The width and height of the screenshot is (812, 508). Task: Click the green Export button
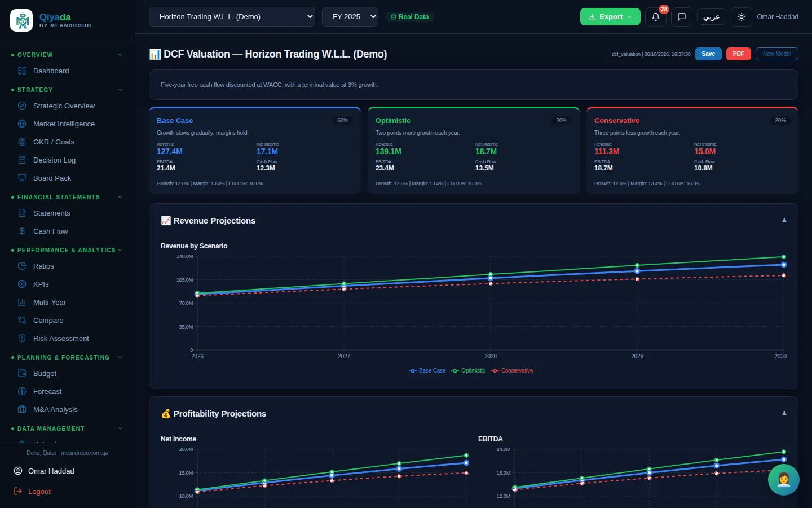[x=610, y=16]
